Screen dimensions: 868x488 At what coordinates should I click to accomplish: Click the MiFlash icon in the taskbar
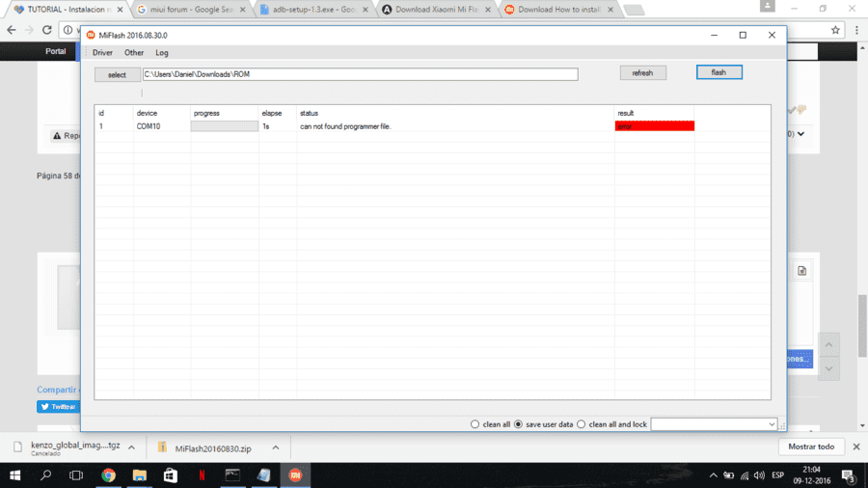[x=295, y=475]
